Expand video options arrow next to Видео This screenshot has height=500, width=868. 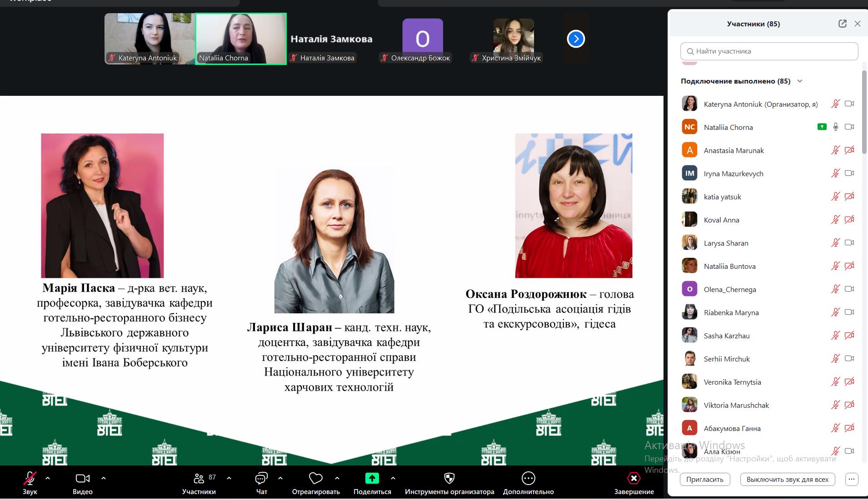click(104, 478)
